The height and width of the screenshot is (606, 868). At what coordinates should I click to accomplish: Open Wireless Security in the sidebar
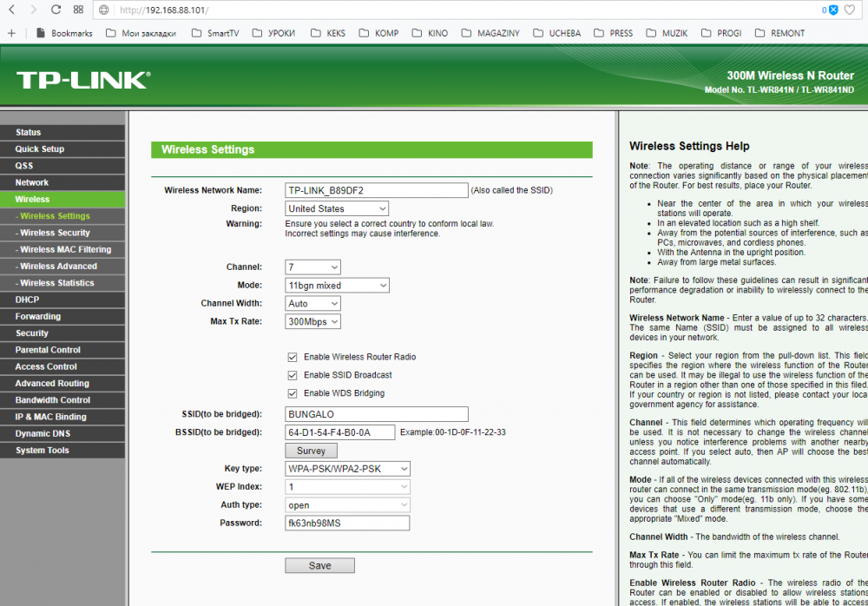(x=55, y=233)
